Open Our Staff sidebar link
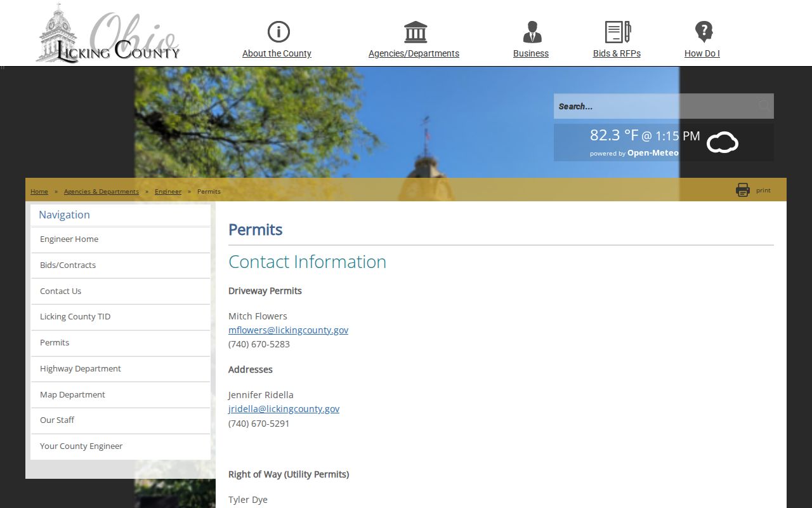 [121, 420]
